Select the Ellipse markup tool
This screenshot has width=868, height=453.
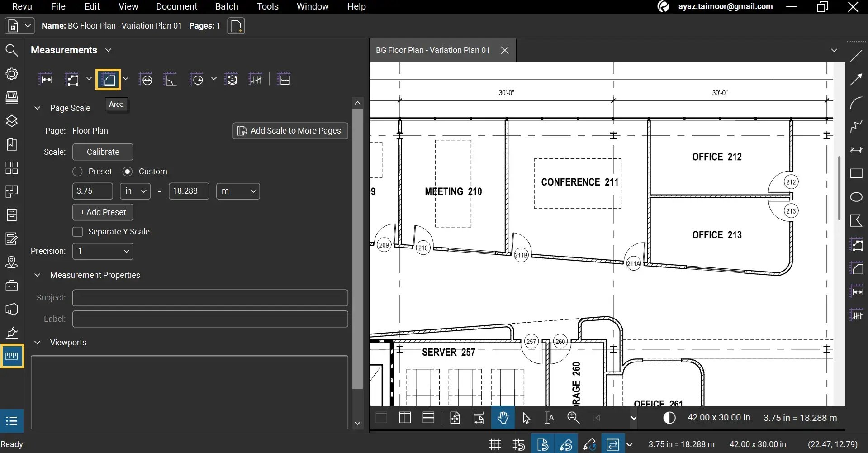pyautogui.click(x=856, y=197)
